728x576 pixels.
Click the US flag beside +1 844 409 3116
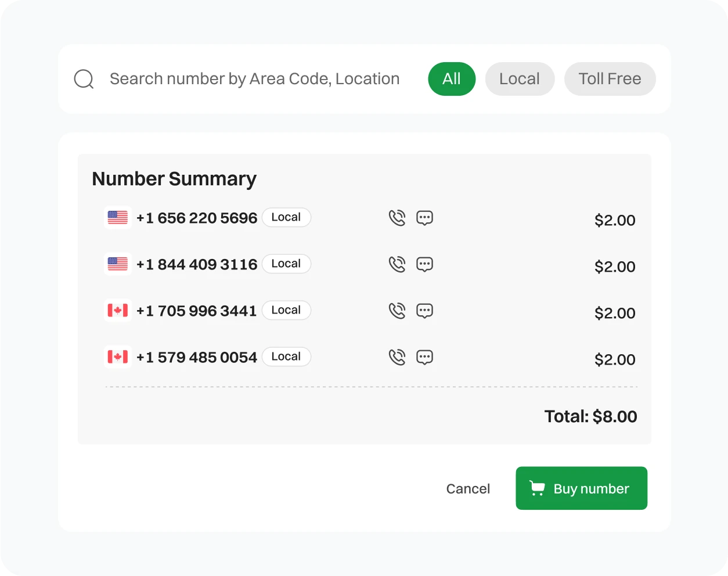click(x=117, y=264)
